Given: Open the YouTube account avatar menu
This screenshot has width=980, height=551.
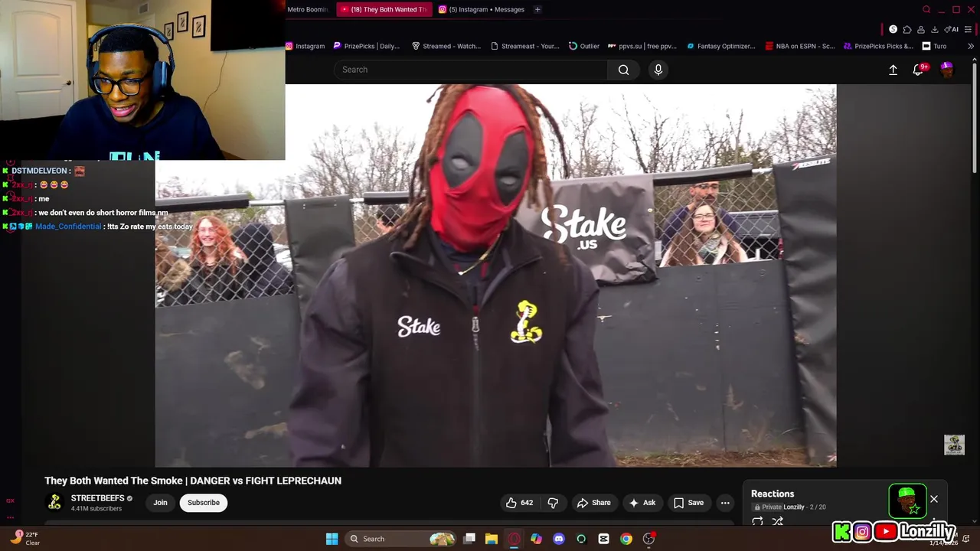Looking at the screenshot, I should click(x=947, y=70).
